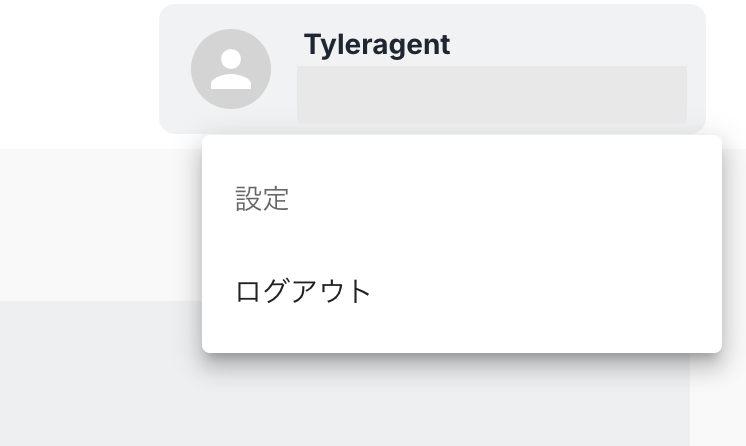Choose ログアウト from the dropdown menu
Image resolution: width=746 pixels, height=446 pixels.
(x=303, y=292)
